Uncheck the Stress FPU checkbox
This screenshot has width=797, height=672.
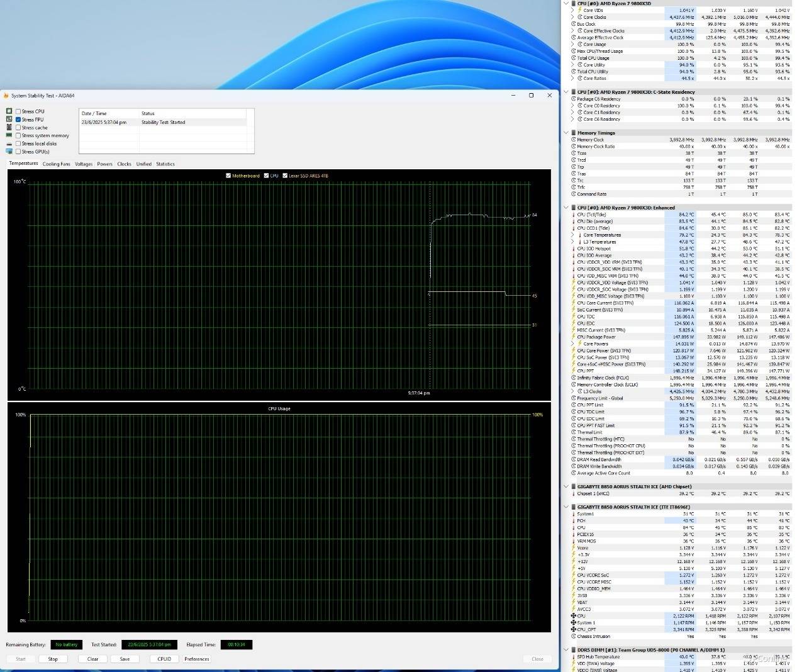(x=18, y=120)
